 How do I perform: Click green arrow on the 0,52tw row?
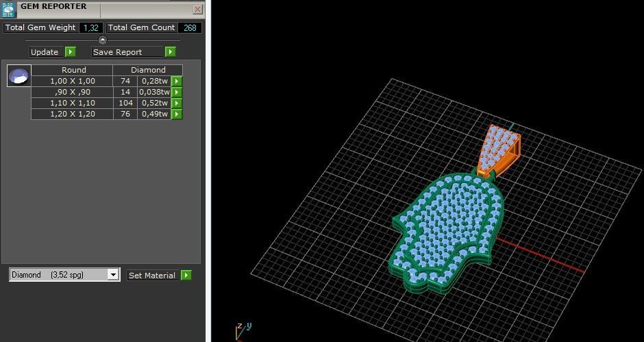[x=177, y=103]
